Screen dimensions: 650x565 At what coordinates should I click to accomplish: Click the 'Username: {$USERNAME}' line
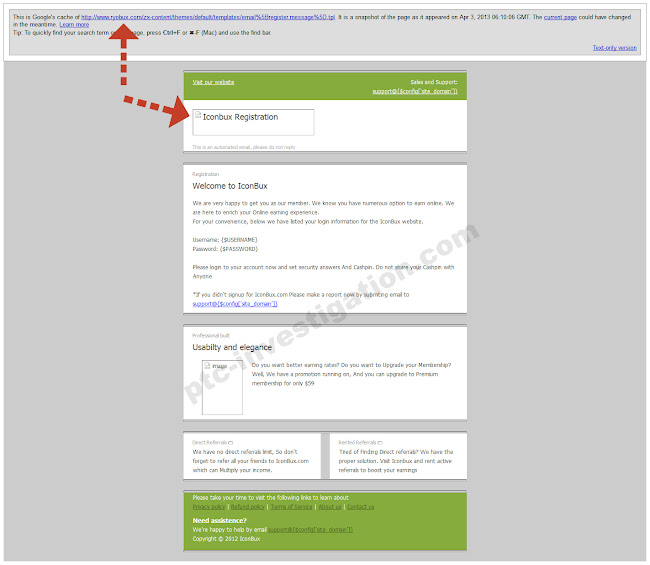tap(225, 240)
